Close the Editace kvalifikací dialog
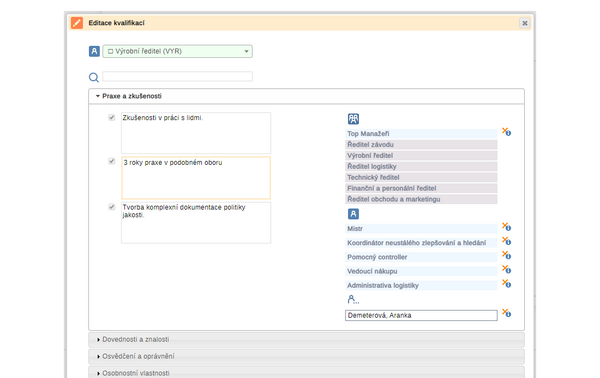This screenshot has height=378, width=600. pos(525,23)
